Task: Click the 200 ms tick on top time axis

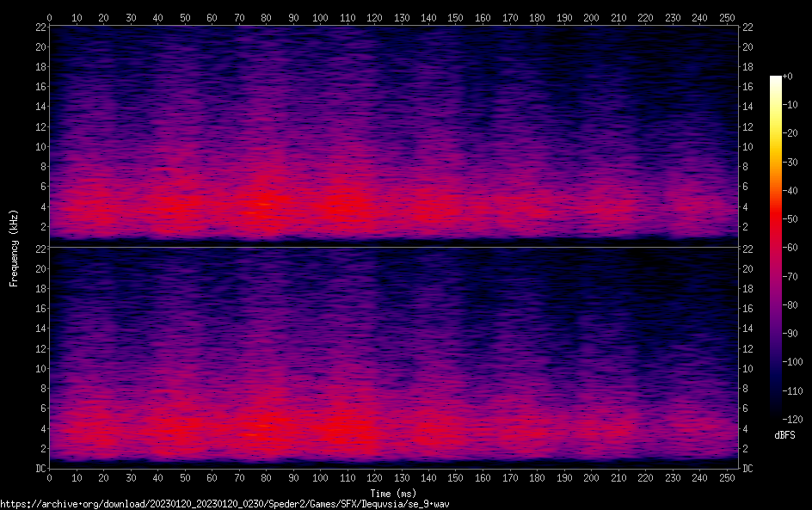Action: 592,17
